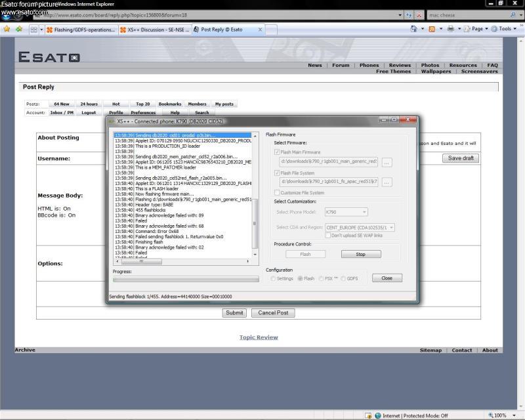Close the Post Reply @ Esato tab
Viewport: 525px width, 420px height.
[260, 30]
